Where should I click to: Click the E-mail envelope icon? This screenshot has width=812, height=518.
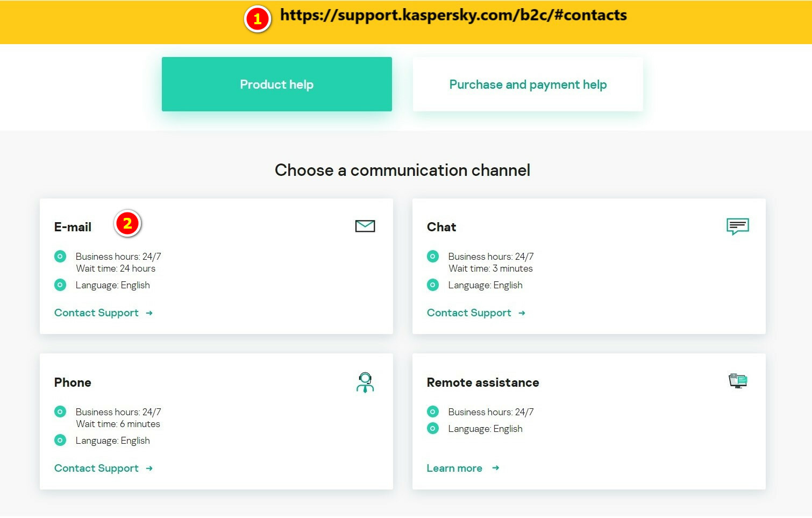pyautogui.click(x=365, y=226)
